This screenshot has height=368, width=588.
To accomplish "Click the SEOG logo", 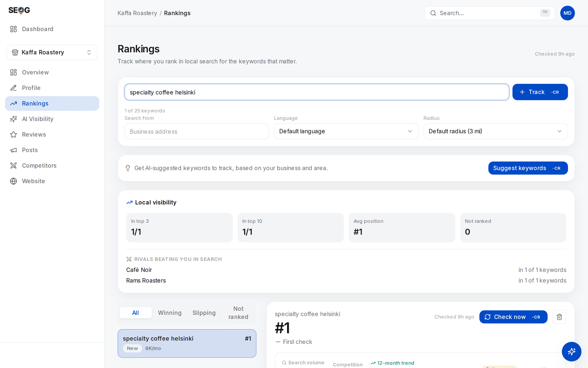I will (19, 10).
